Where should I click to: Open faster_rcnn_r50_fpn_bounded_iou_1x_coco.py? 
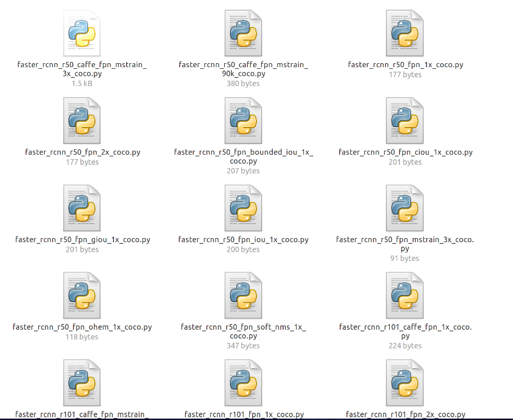pos(243,120)
